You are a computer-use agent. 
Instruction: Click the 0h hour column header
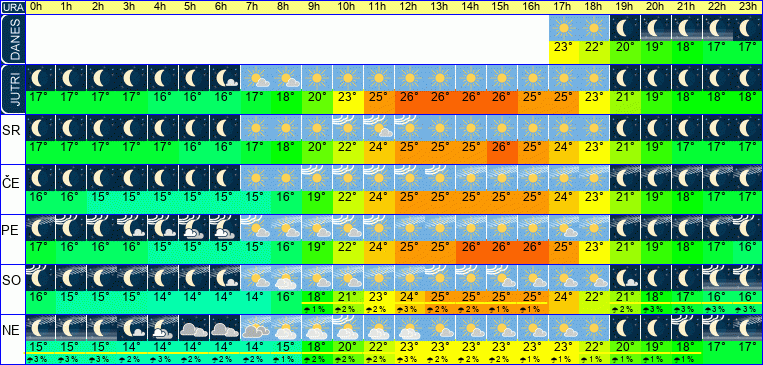coord(36,7)
